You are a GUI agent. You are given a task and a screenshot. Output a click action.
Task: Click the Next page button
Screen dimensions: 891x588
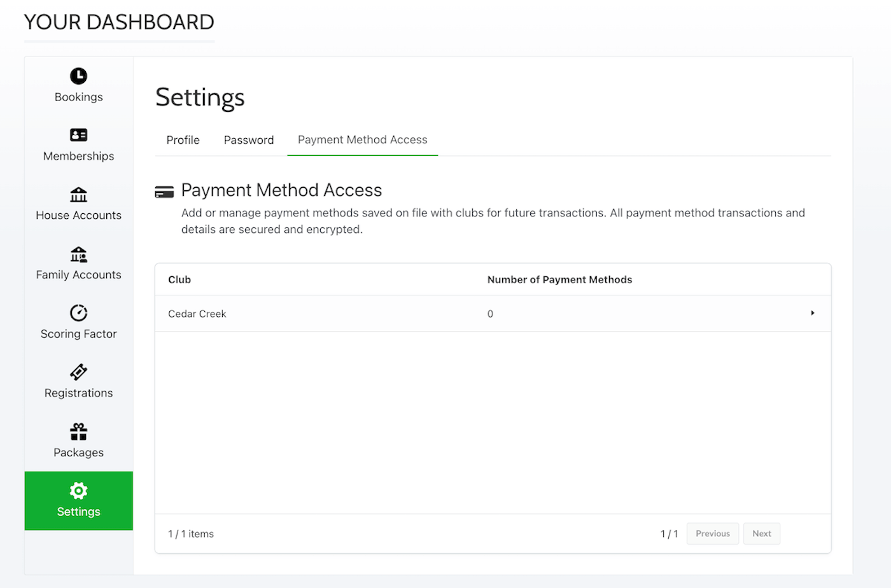click(762, 534)
